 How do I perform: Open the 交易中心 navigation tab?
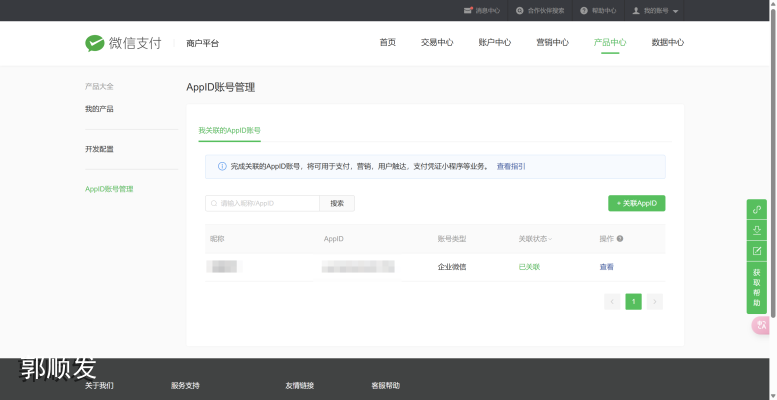[x=437, y=43]
